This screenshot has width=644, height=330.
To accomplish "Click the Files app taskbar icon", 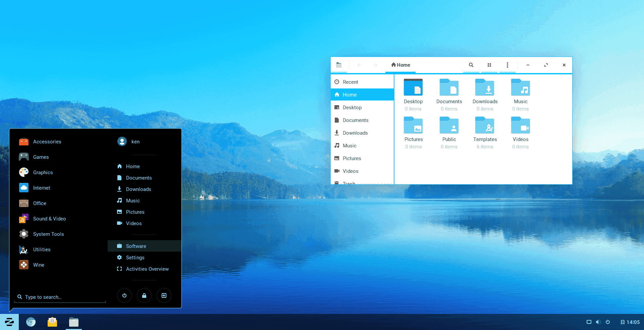I will tap(74, 322).
